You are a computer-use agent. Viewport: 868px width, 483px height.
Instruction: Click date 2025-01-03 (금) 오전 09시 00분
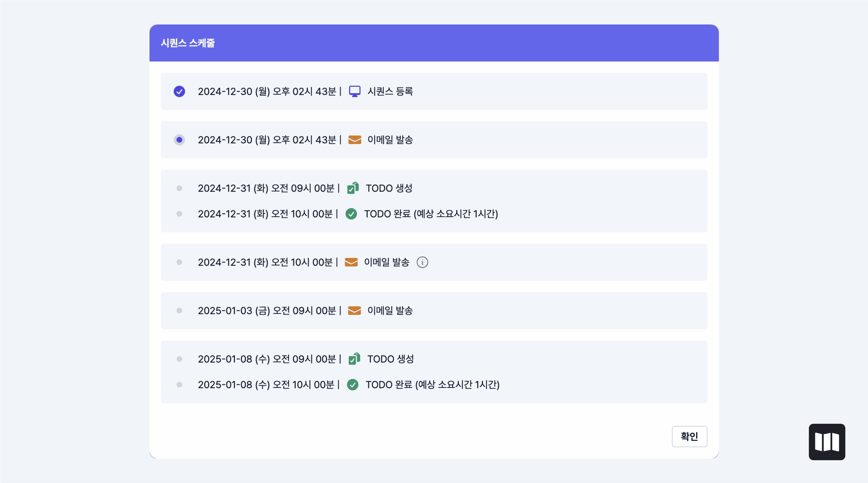(x=267, y=310)
